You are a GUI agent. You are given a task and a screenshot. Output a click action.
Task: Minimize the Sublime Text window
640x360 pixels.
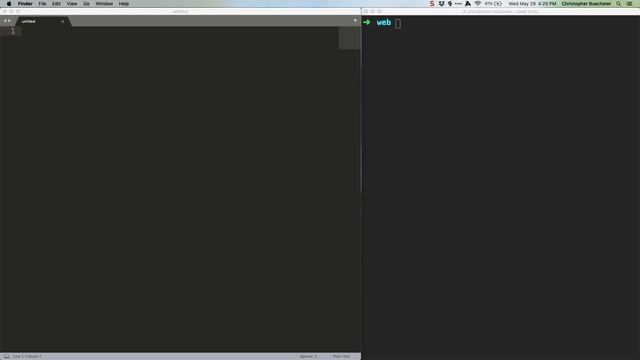(x=11, y=11)
